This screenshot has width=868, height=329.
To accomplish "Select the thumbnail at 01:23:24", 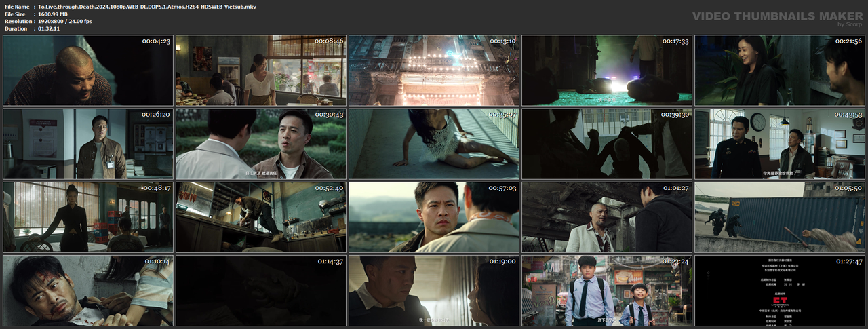I will [x=607, y=290].
